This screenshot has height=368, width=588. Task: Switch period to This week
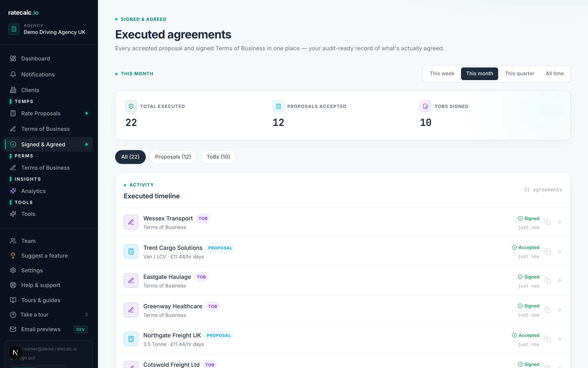(442, 74)
